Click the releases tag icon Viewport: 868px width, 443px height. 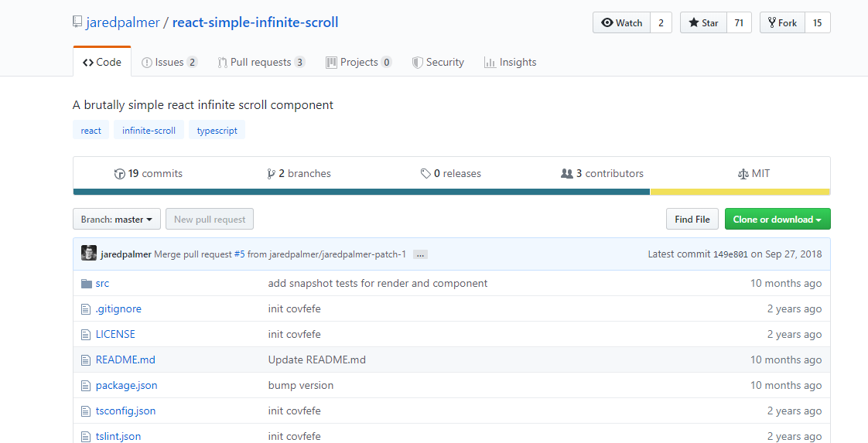tap(425, 174)
